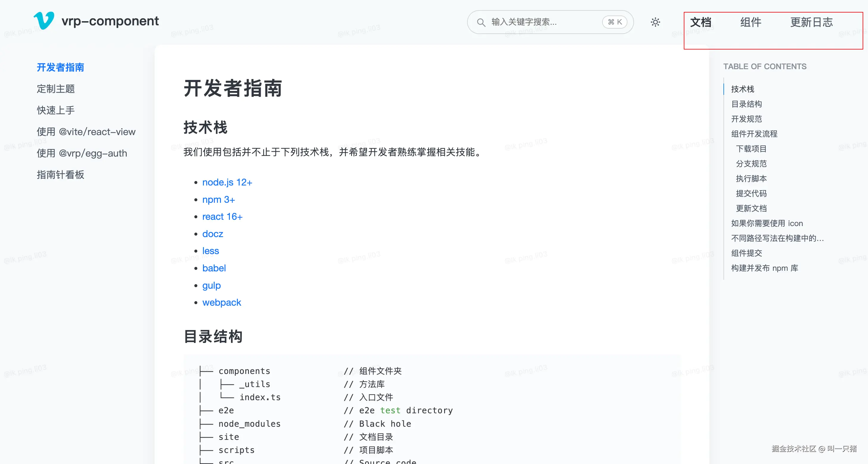The width and height of the screenshot is (868, 464).
Task: Jump to 目录结构 in table of contents
Action: coord(746,104)
